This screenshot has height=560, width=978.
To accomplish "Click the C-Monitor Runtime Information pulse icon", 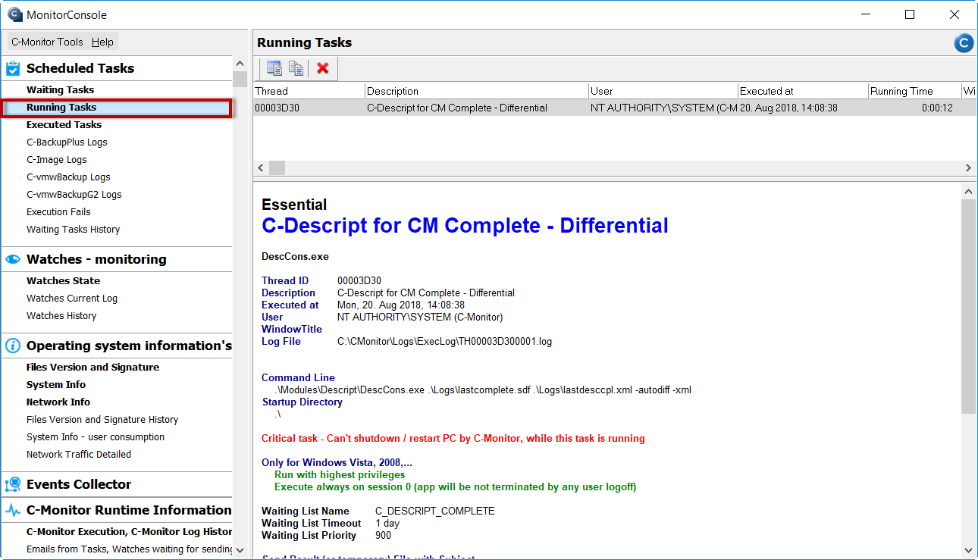I will coord(13,510).
